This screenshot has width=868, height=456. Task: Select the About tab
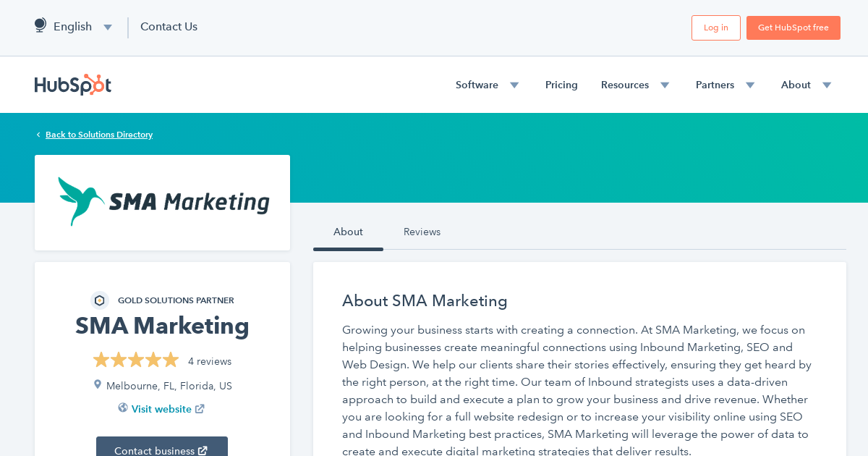[x=348, y=232]
